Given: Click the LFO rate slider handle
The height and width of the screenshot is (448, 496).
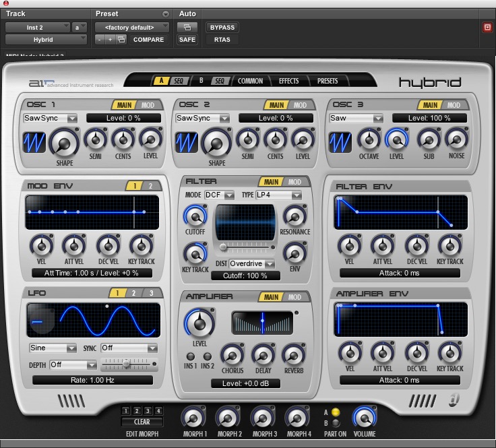Looking at the screenshot, I should pos(126,364).
